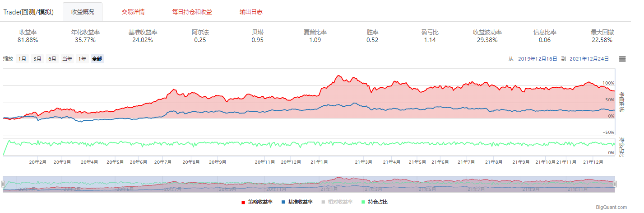Hide the 策略收益率 series via legend label
Screen dimensions: 644x213
(x=260, y=202)
